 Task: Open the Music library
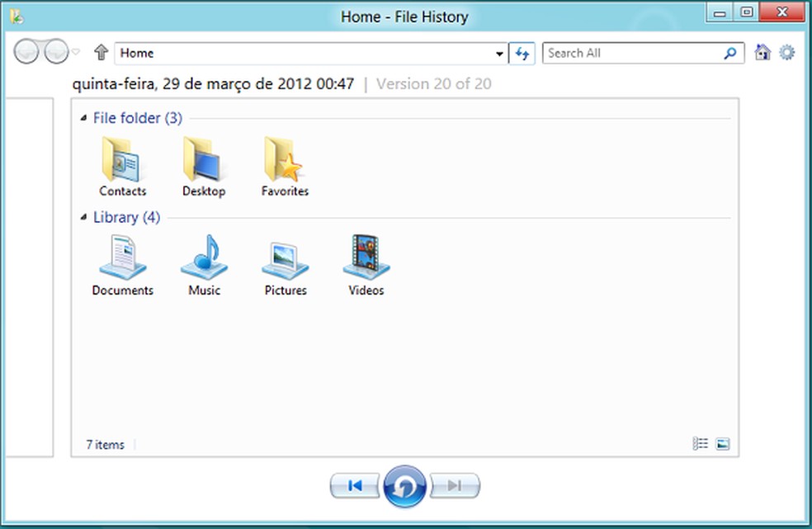click(x=204, y=265)
